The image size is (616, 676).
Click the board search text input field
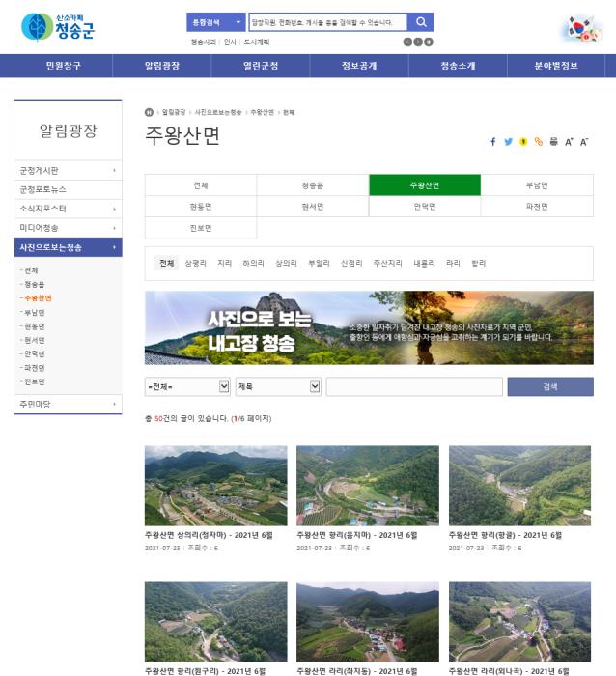point(413,386)
